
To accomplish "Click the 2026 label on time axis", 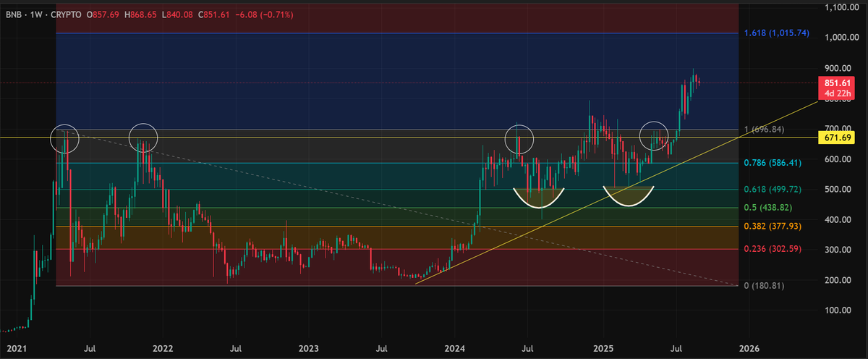I will 750,348.
